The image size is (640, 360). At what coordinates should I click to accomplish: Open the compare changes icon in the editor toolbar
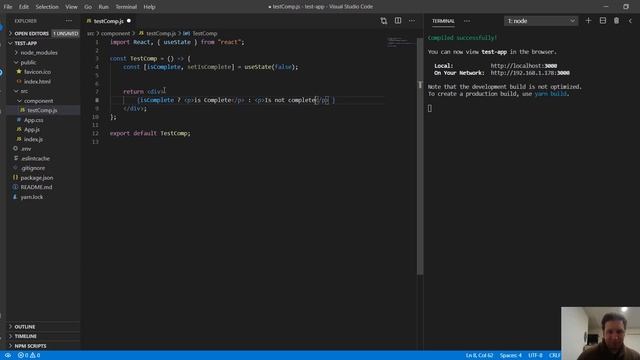[x=384, y=21]
